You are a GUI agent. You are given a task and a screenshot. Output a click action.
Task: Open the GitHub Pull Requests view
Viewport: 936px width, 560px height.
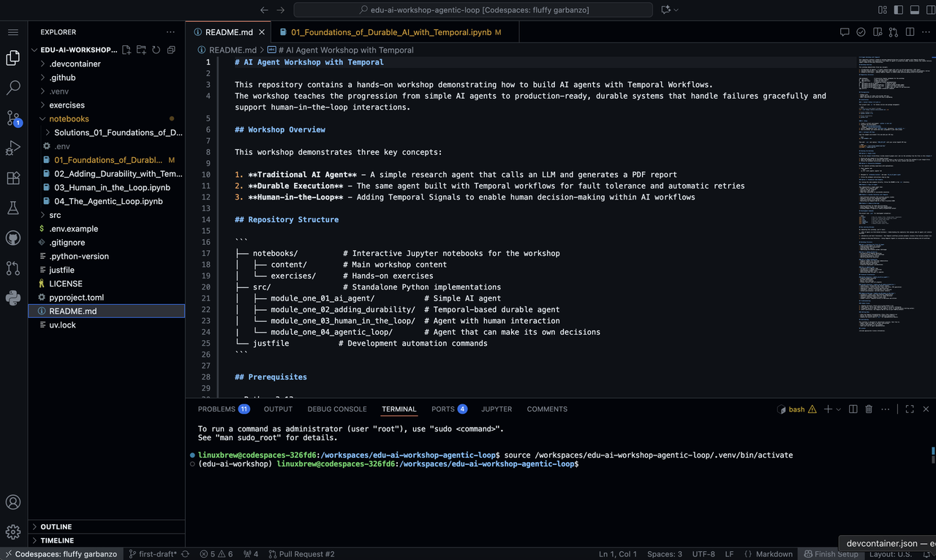(12, 268)
